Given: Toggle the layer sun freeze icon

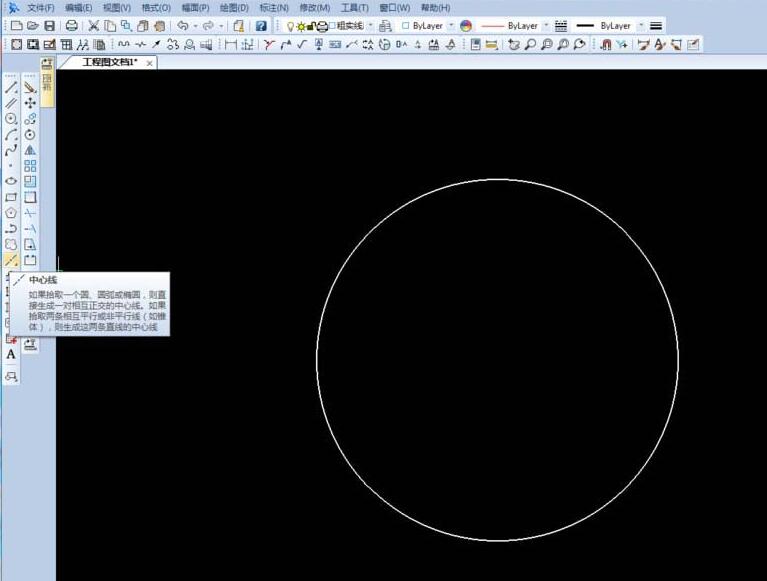Looking at the screenshot, I should click(301, 26).
